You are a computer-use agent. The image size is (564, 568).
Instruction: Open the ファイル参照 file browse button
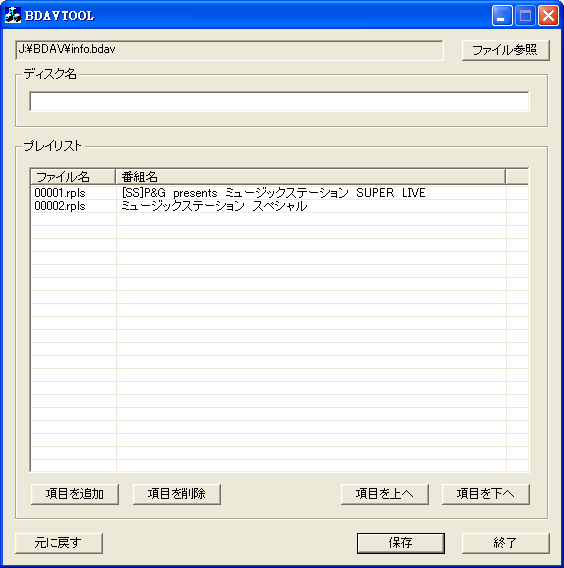[x=505, y=50]
